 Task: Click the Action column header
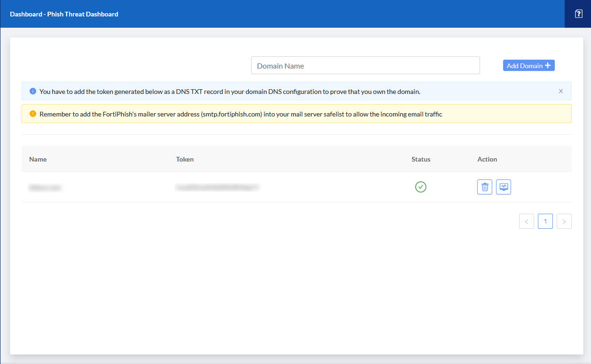[x=487, y=159]
